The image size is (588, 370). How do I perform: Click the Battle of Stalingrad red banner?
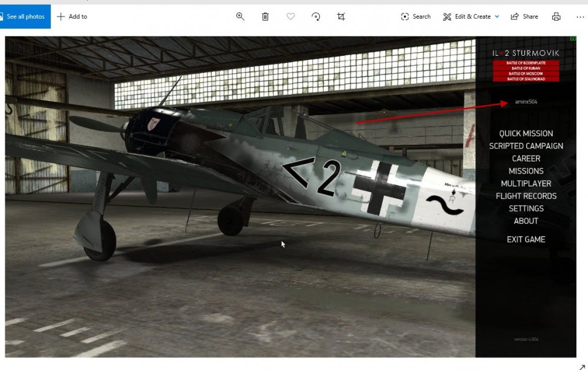526,79
